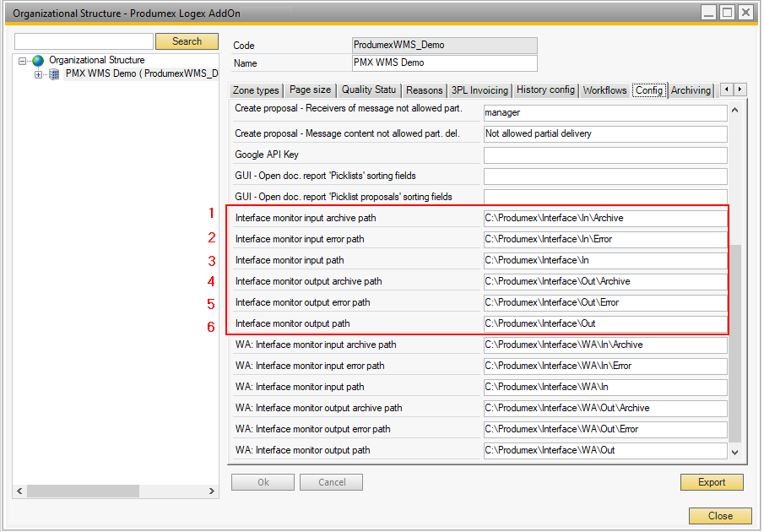Click the PMX WMS Demo building icon

coord(55,74)
